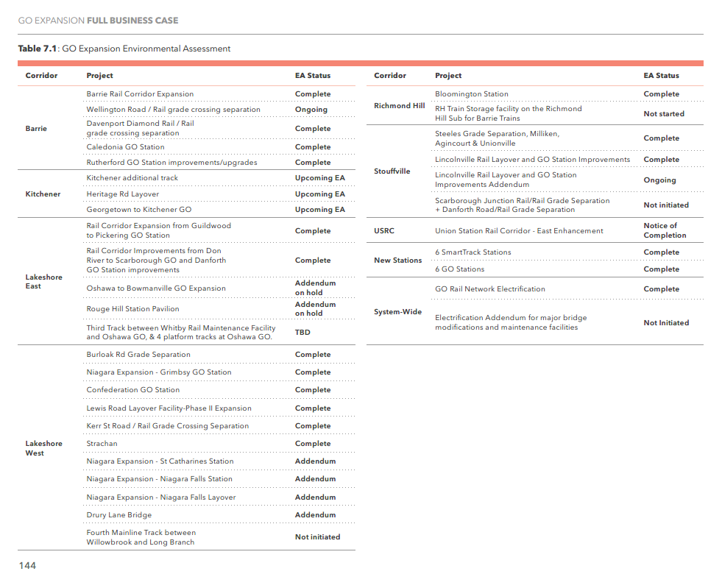Select the Caledonia GO Station project
This screenshot has height=588, width=722.
(125, 147)
